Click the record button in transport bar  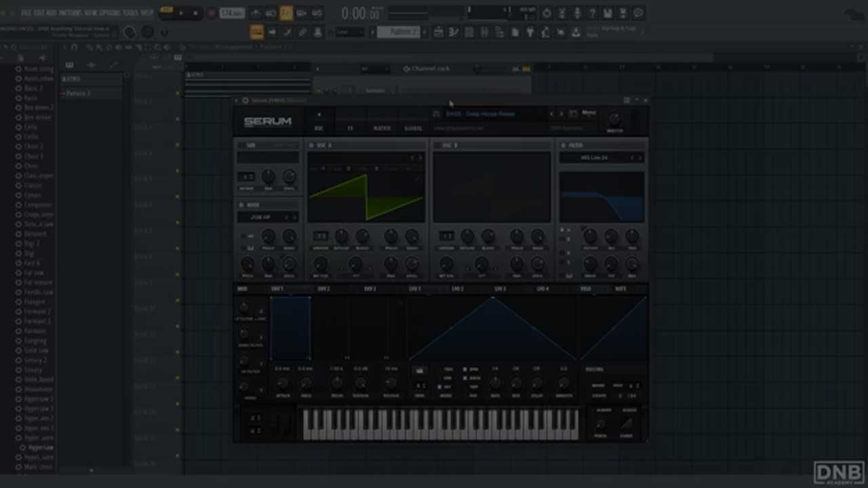pyautogui.click(x=211, y=13)
